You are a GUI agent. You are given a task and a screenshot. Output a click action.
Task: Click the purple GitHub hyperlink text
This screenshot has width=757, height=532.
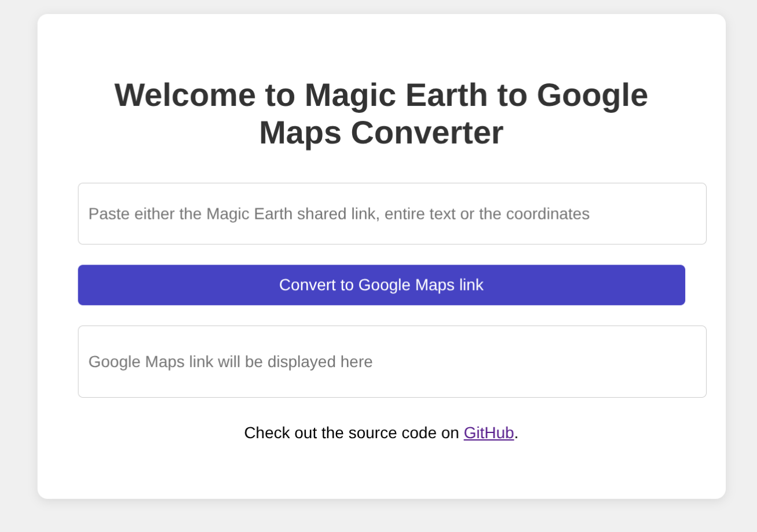click(x=488, y=433)
